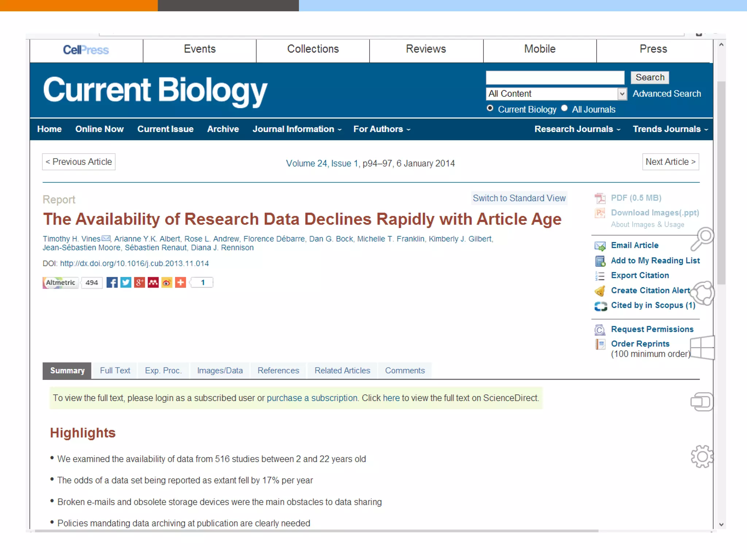This screenshot has height=560, width=747.
Task: Click the Mendeley share icon
Action: [153, 283]
